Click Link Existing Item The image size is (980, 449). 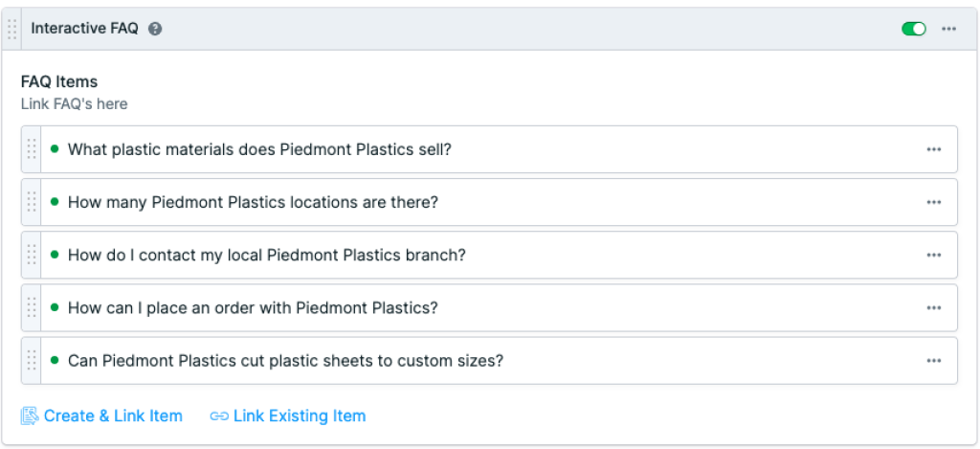[x=288, y=415]
